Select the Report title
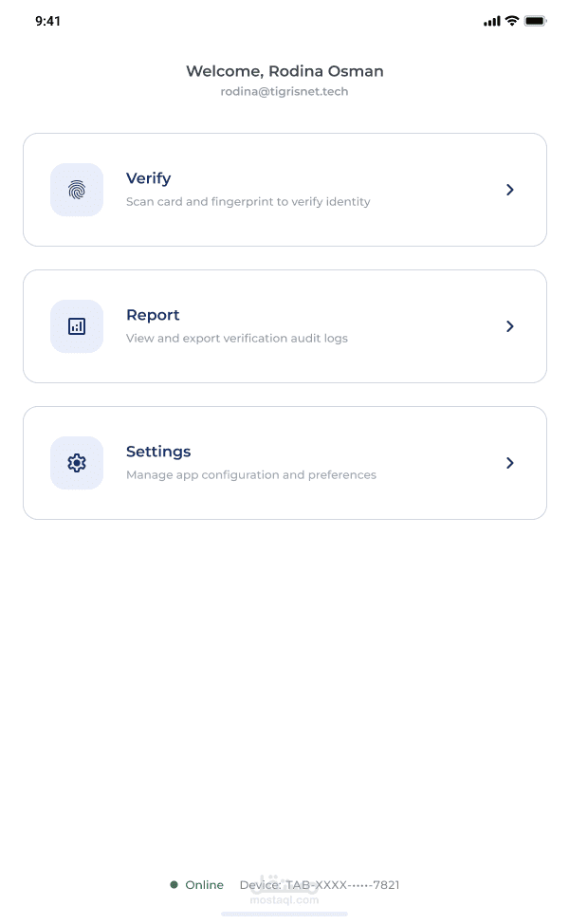The height and width of the screenshot is (924, 569). pyautogui.click(x=153, y=315)
